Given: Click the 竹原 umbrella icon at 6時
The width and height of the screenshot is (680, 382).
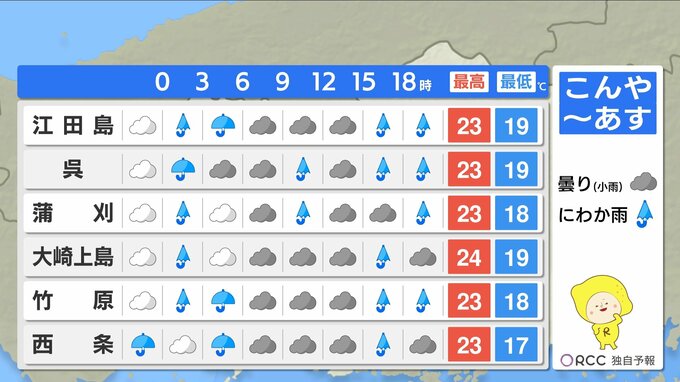Looking at the screenshot, I should pos(223,301).
